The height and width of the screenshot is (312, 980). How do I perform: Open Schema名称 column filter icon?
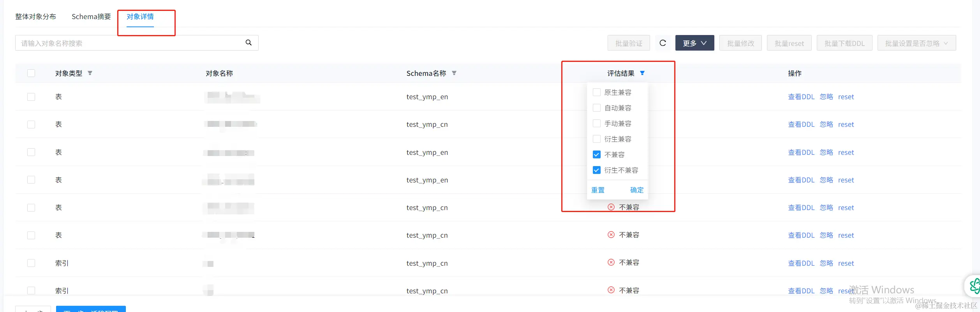[x=454, y=73]
